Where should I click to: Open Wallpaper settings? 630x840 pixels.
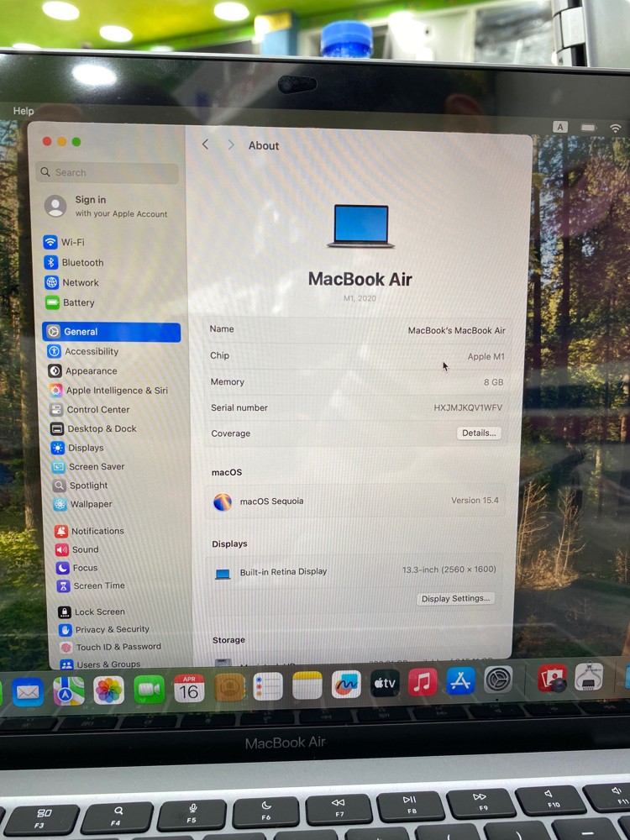click(83, 504)
